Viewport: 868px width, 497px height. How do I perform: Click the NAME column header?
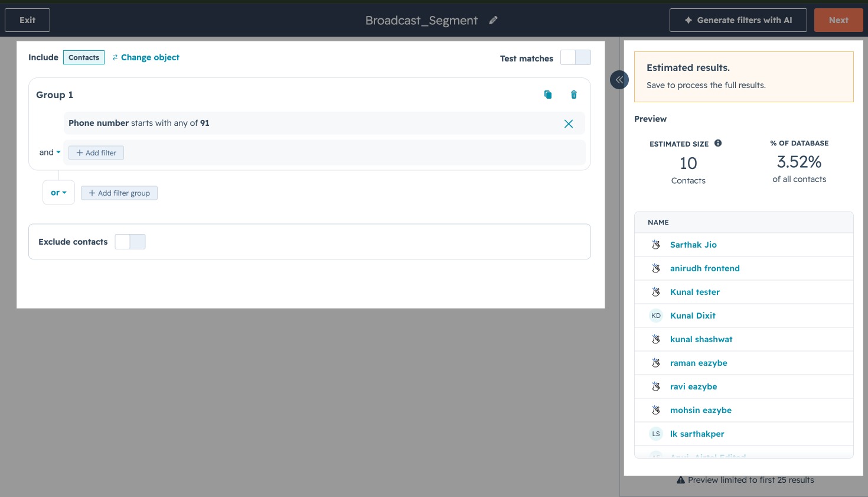click(658, 222)
